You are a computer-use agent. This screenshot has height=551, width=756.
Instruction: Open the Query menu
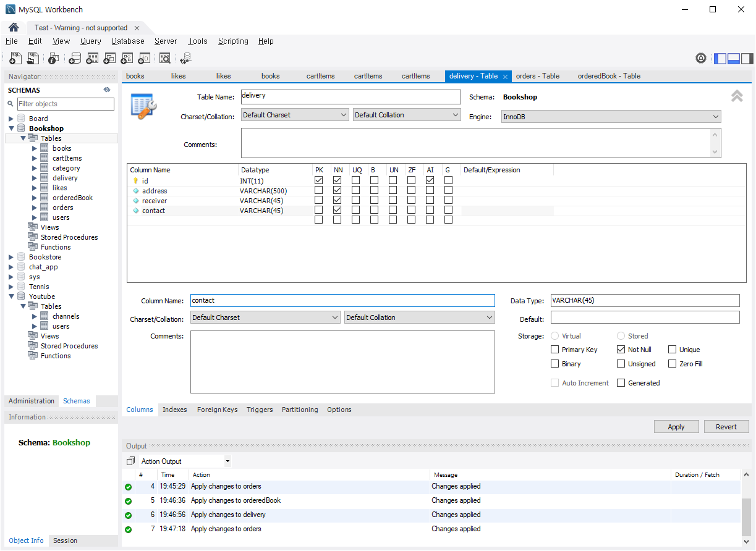point(91,41)
